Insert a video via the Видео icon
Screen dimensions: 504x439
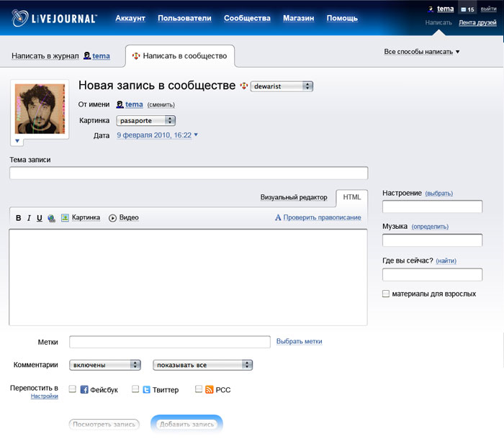[113, 217]
